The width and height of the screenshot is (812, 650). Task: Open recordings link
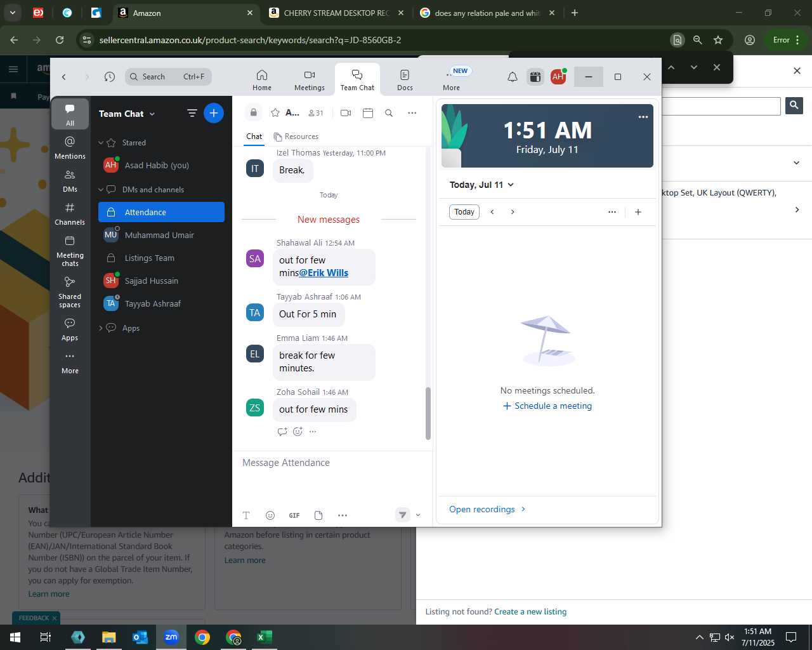487,509
